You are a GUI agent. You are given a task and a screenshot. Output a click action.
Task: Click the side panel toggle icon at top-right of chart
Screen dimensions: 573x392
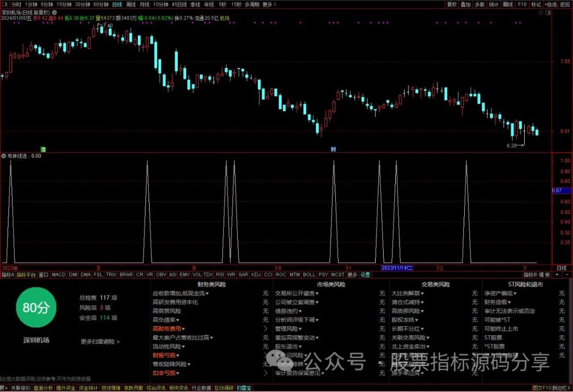(x=548, y=12)
